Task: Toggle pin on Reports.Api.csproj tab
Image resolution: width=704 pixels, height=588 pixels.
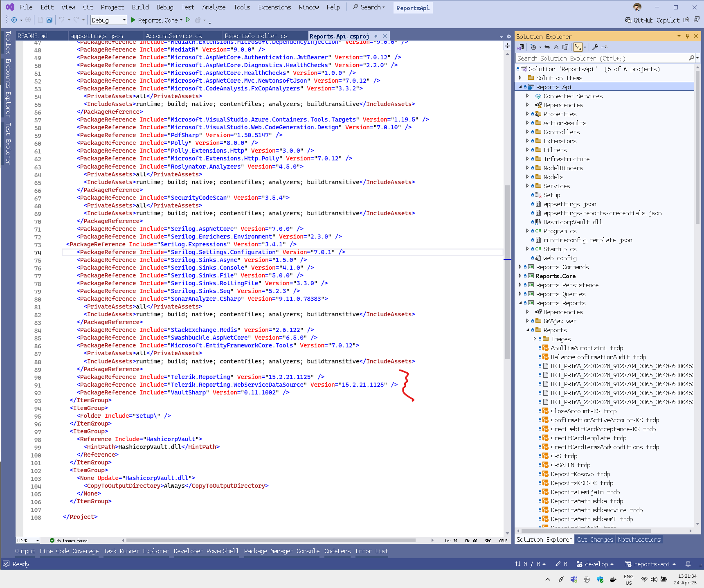Action: point(376,36)
